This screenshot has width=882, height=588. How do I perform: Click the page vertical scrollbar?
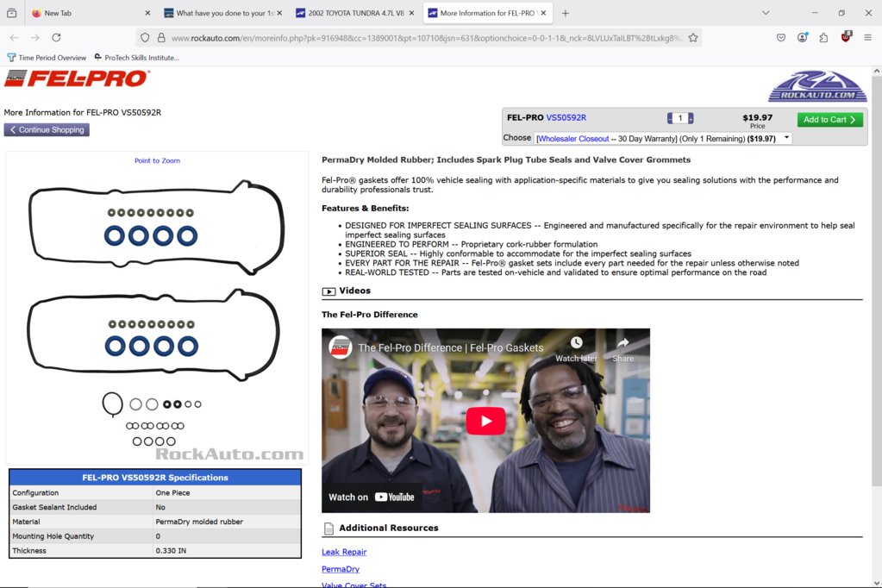coord(876,281)
